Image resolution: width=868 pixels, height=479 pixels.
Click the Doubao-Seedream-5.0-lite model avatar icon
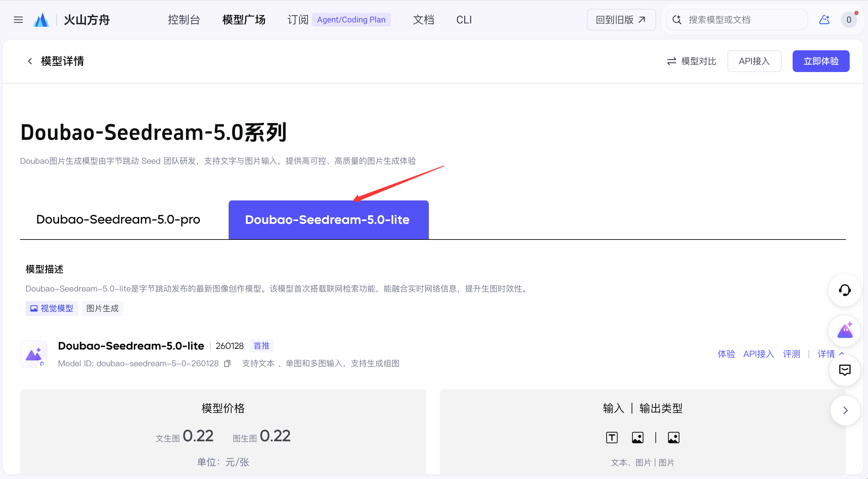pyautogui.click(x=34, y=354)
